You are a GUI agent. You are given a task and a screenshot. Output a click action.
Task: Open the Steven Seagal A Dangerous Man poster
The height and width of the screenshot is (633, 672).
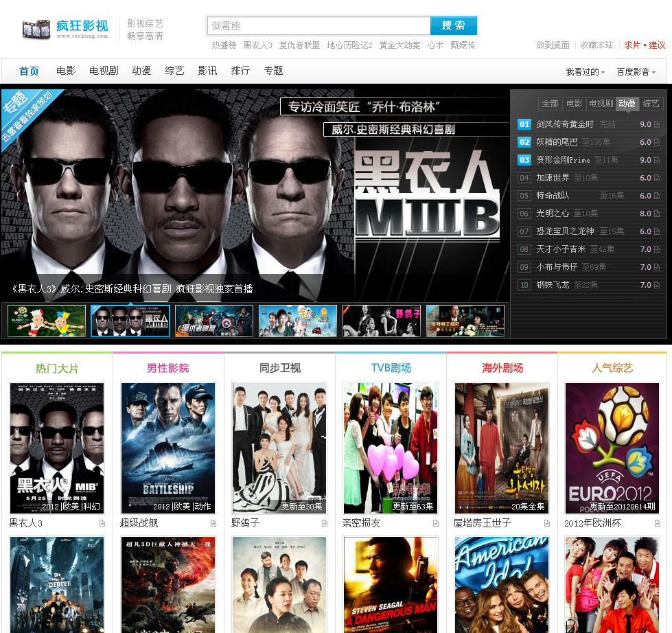coord(391,585)
